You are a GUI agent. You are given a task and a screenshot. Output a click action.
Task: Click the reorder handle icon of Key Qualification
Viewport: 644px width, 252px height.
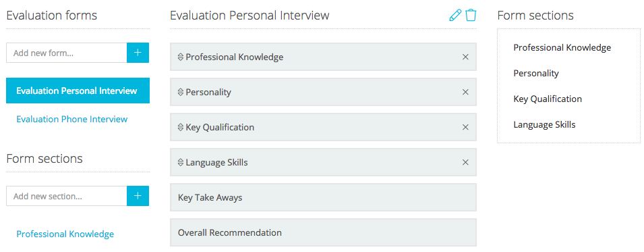click(180, 127)
